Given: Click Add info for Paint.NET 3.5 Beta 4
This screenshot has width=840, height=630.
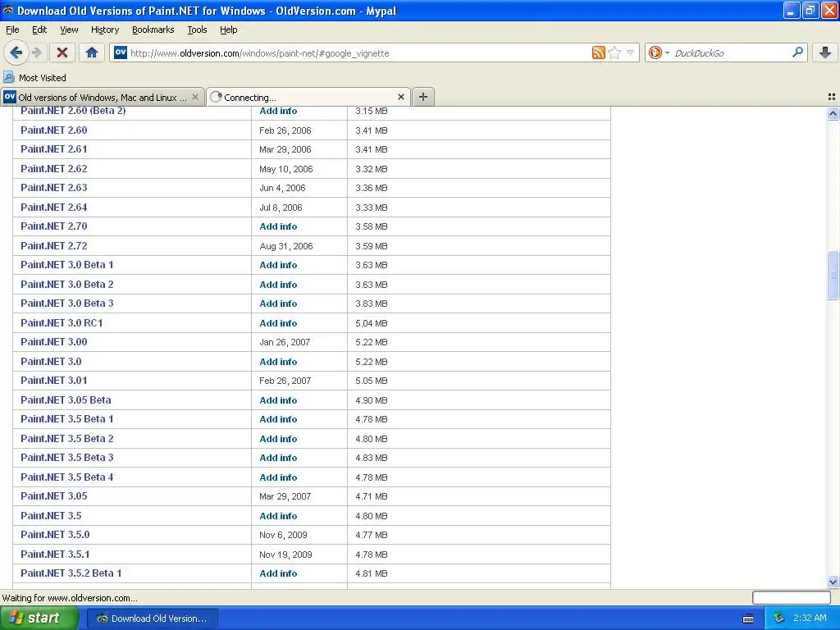Looking at the screenshot, I should pyautogui.click(x=278, y=477).
